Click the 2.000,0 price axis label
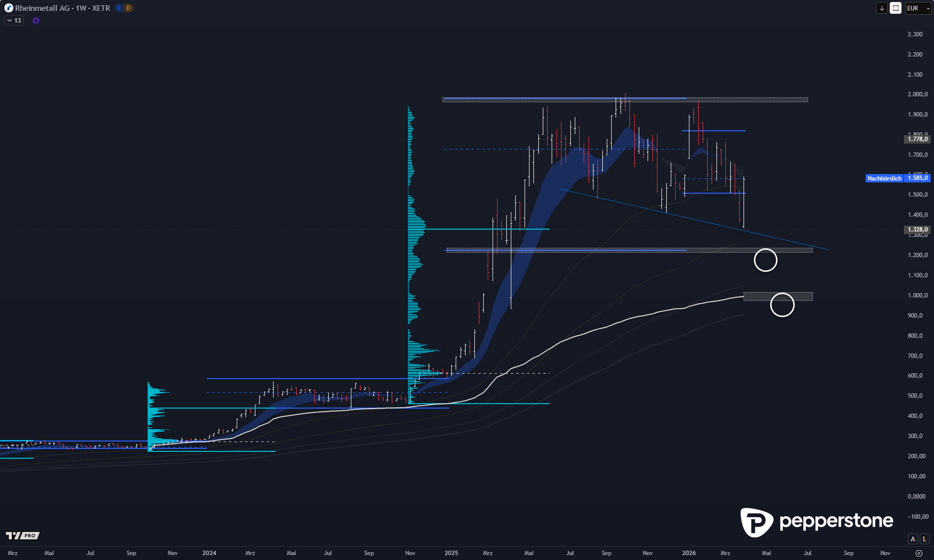The width and height of the screenshot is (934, 560). pyautogui.click(x=918, y=94)
